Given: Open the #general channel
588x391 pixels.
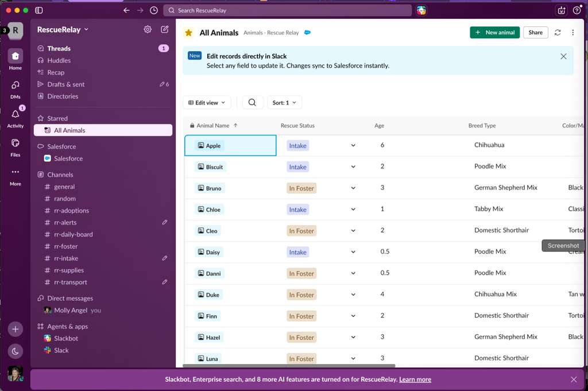Looking at the screenshot, I should tap(103, 187).
